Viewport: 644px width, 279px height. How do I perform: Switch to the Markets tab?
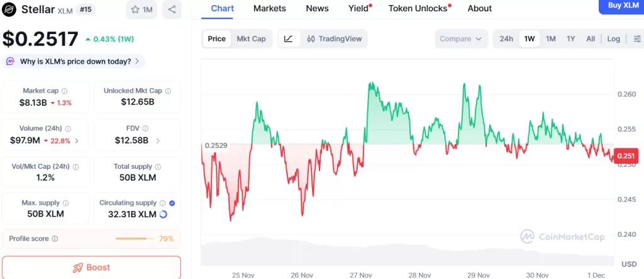coord(269,8)
